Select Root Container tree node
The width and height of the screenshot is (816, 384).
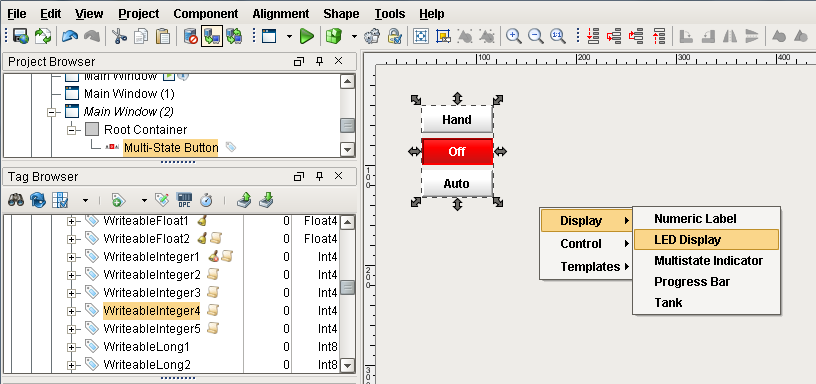point(145,129)
